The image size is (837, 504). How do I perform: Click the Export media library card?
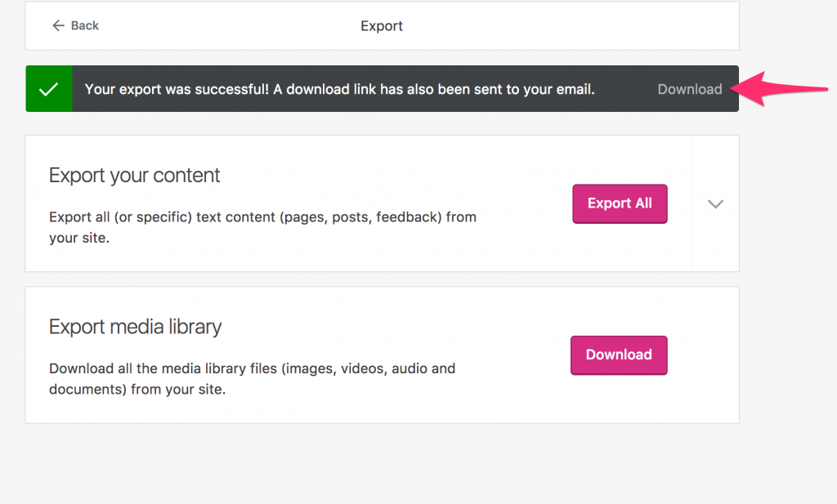(x=383, y=355)
